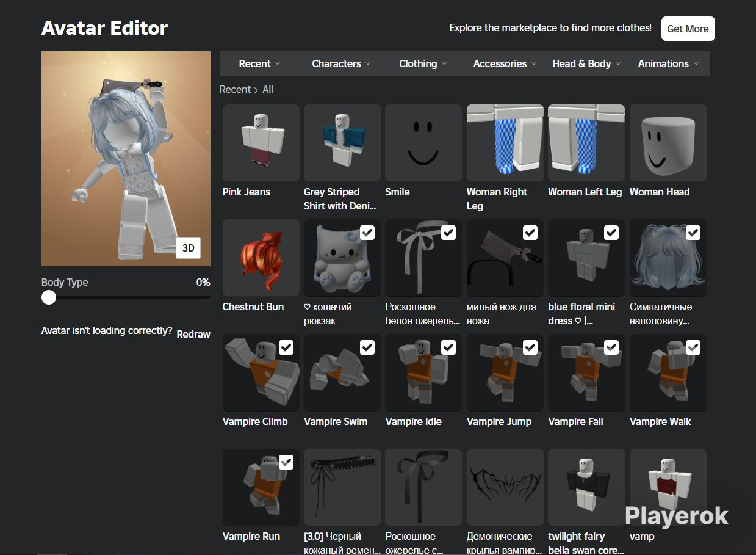Viewport: 756px width, 555px height.
Task: Select the Woman Right Leg item
Action: 505,143
